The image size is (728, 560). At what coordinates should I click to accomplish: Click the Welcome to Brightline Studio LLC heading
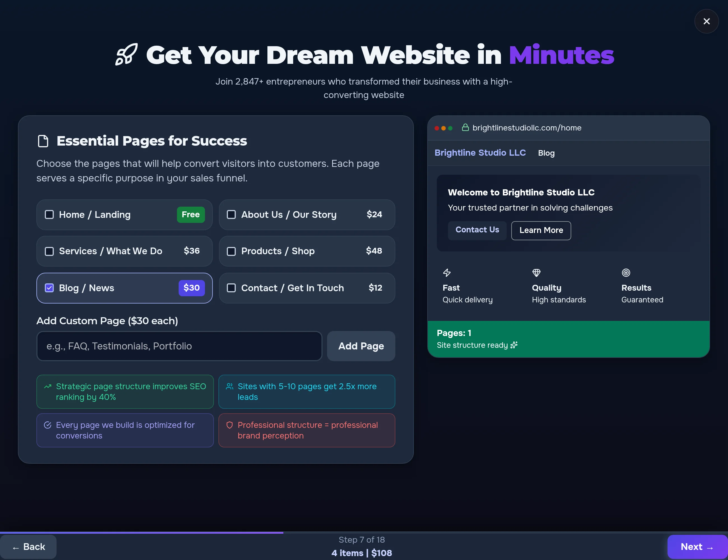[521, 192]
